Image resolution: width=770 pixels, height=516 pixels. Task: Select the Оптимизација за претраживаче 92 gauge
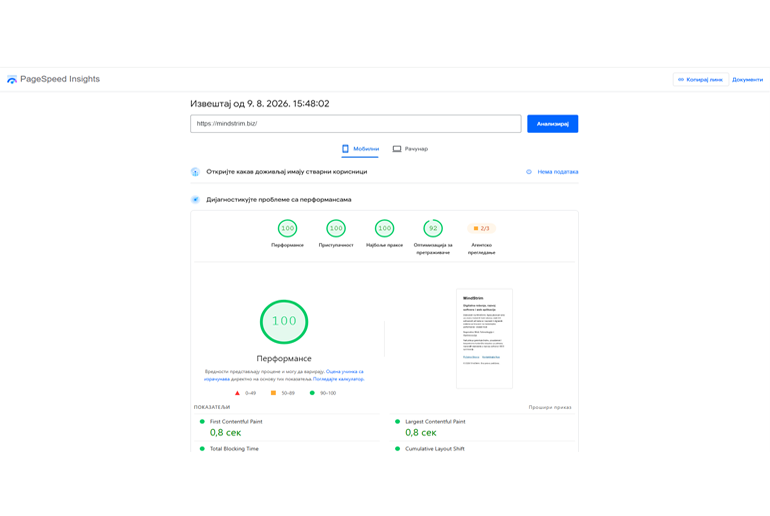(x=433, y=237)
